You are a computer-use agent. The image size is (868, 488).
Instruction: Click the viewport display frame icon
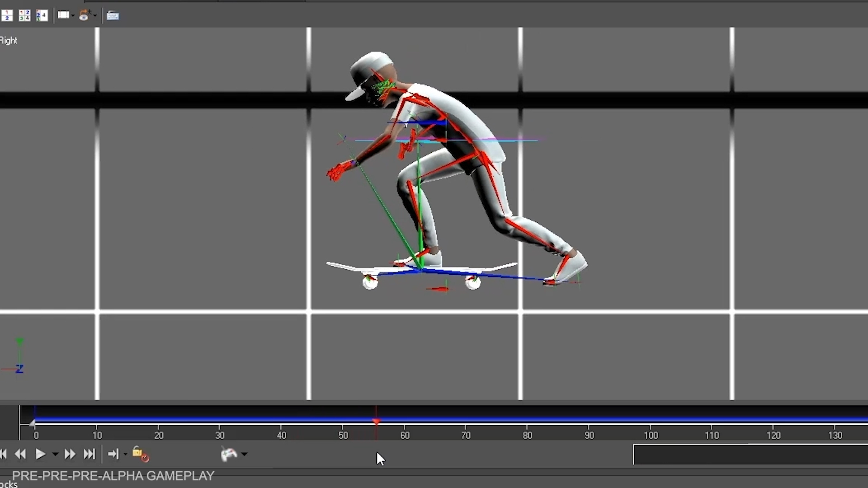(63, 16)
